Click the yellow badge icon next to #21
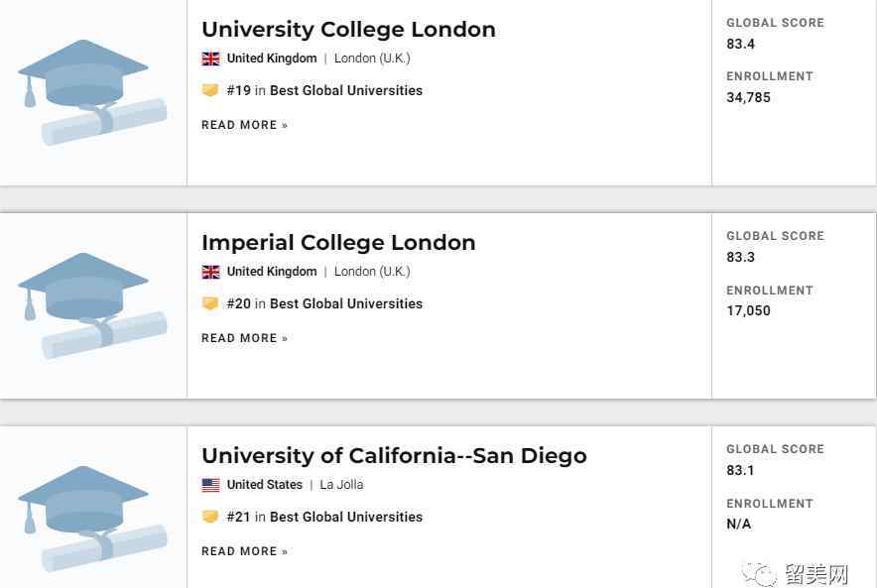 [209, 517]
